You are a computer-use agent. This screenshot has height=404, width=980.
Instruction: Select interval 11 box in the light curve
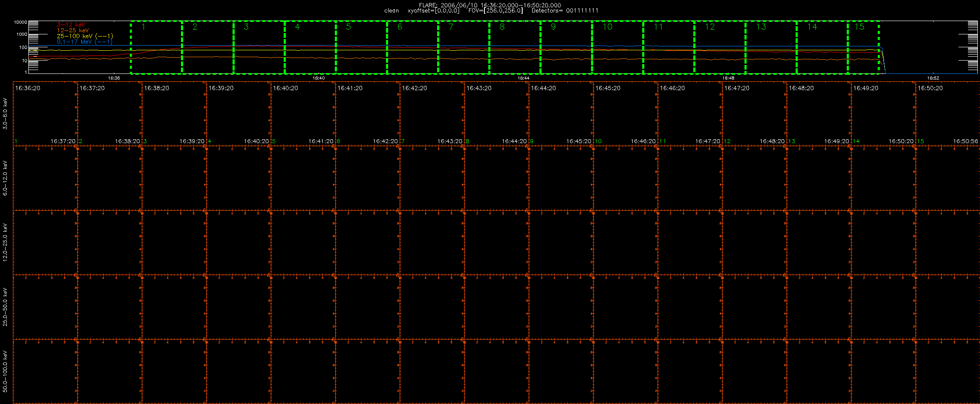click(x=668, y=47)
